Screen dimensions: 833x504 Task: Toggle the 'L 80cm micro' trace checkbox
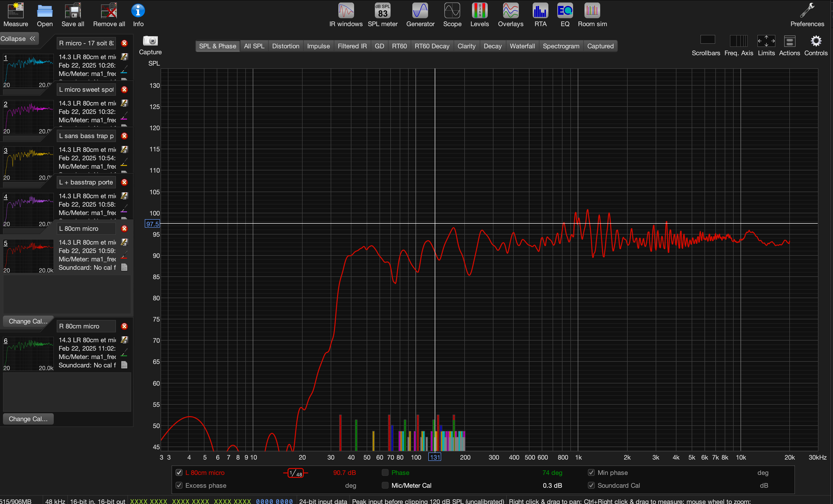click(x=179, y=473)
